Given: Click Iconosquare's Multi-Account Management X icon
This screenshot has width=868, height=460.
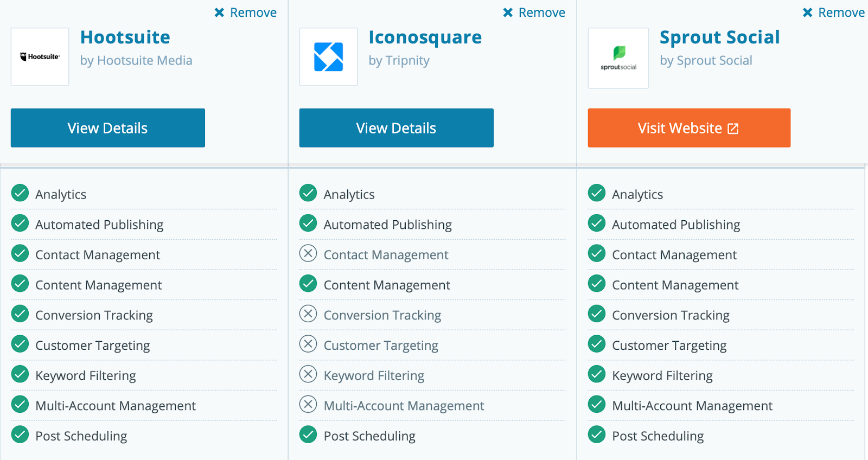Looking at the screenshot, I should 308,404.
